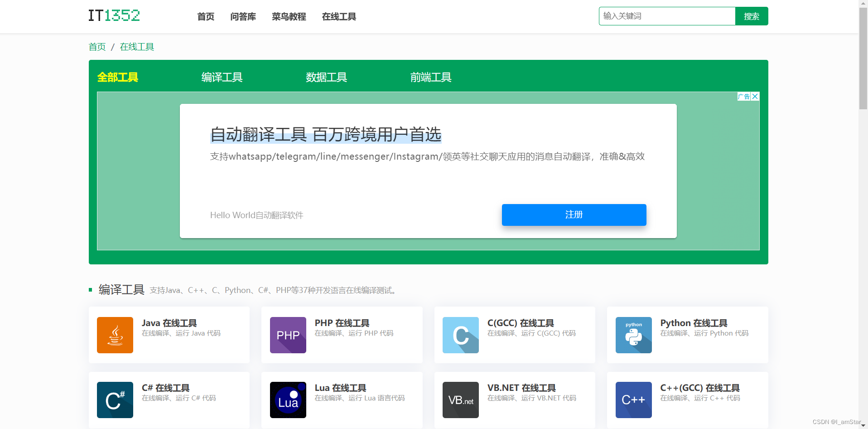Image resolution: width=868 pixels, height=429 pixels.
Task: Open the Java online tool icon
Action: tap(115, 335)
